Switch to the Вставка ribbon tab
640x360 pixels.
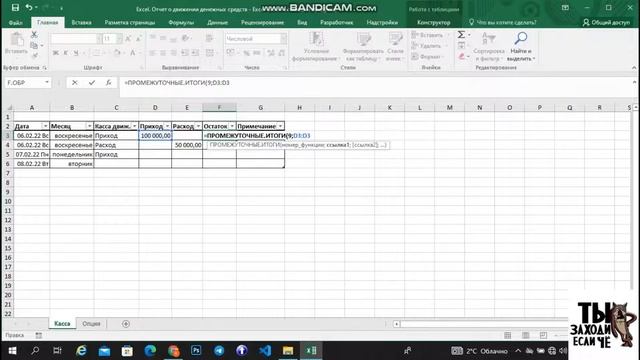click(x=81, y=22)
